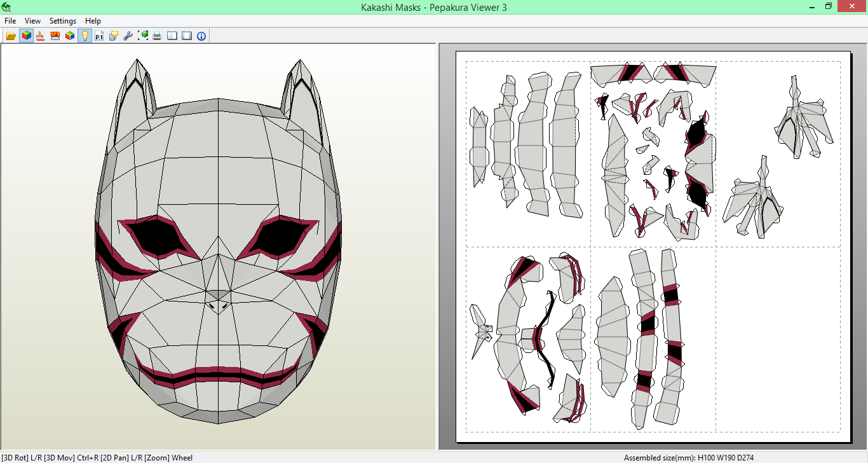Click 'Assembled size(mm): H100 W190 D274' status text
The image size is (868, 463).
689,458
